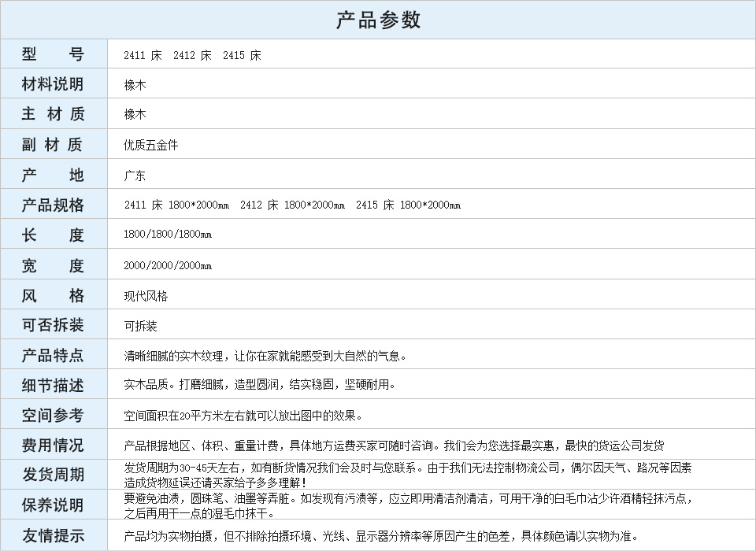
Task: Select the 产品特点 label
Action: pos(53,355)
